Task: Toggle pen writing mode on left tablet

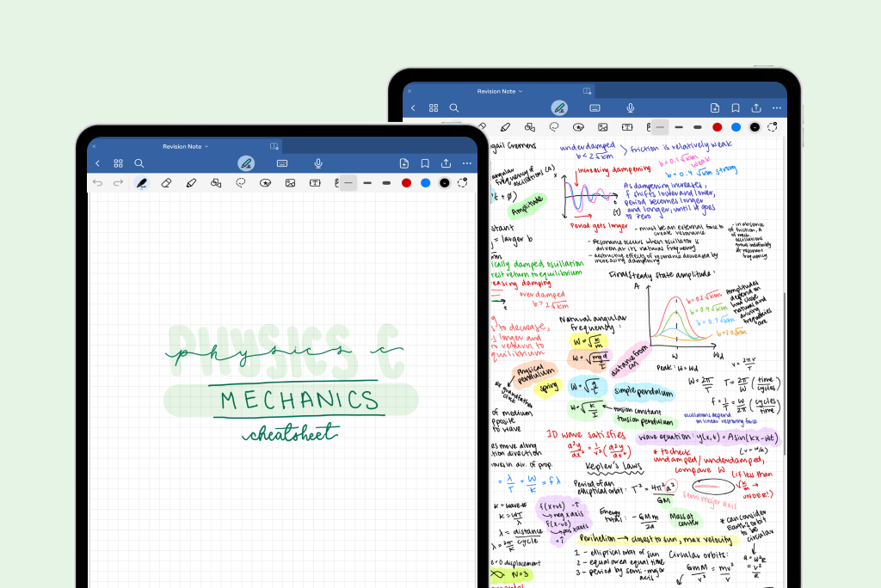Action: coord(246,163)
